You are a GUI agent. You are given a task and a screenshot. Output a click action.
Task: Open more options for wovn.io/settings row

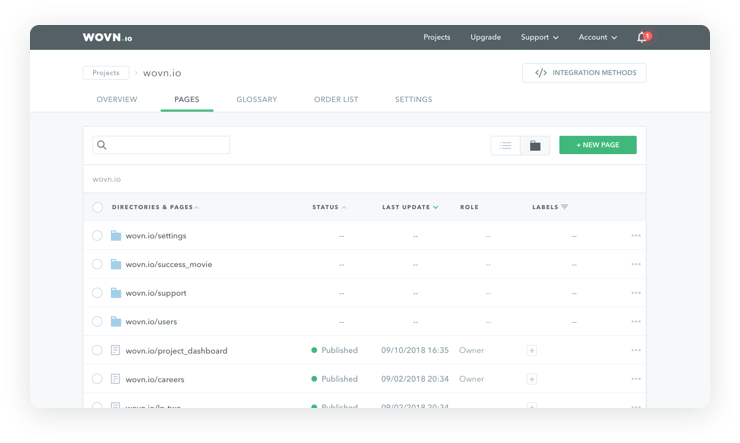(x=636, y=235)
